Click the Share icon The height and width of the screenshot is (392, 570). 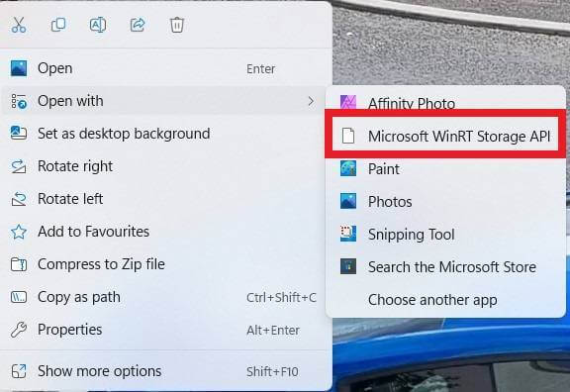click(138, 25)
